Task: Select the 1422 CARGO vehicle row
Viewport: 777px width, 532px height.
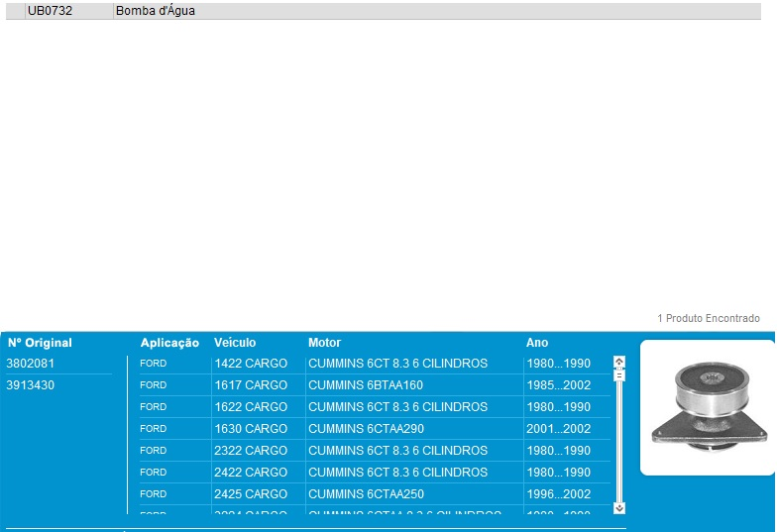Action: click(251, 364)
